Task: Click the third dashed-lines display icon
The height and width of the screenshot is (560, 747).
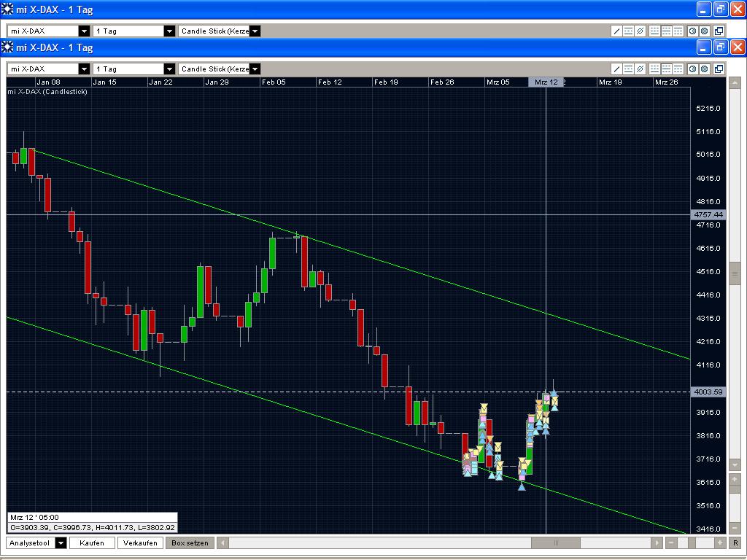Action: [x=678, y=69]
